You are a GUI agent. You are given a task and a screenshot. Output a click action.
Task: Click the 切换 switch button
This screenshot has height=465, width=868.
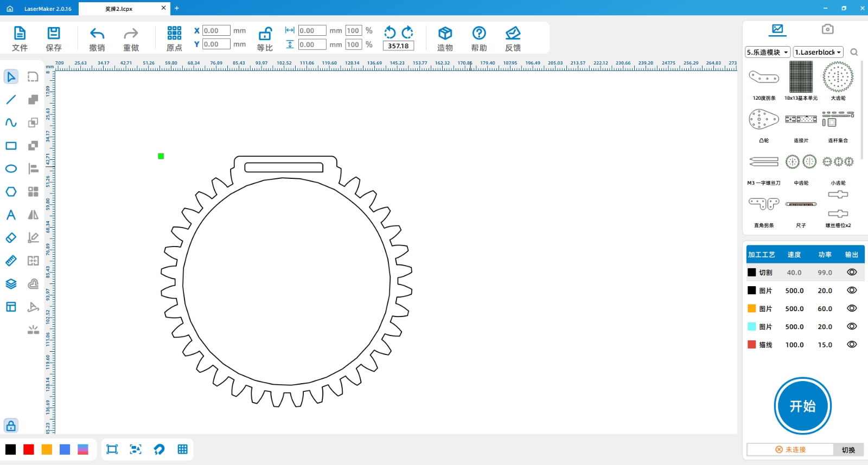[848, 450]
